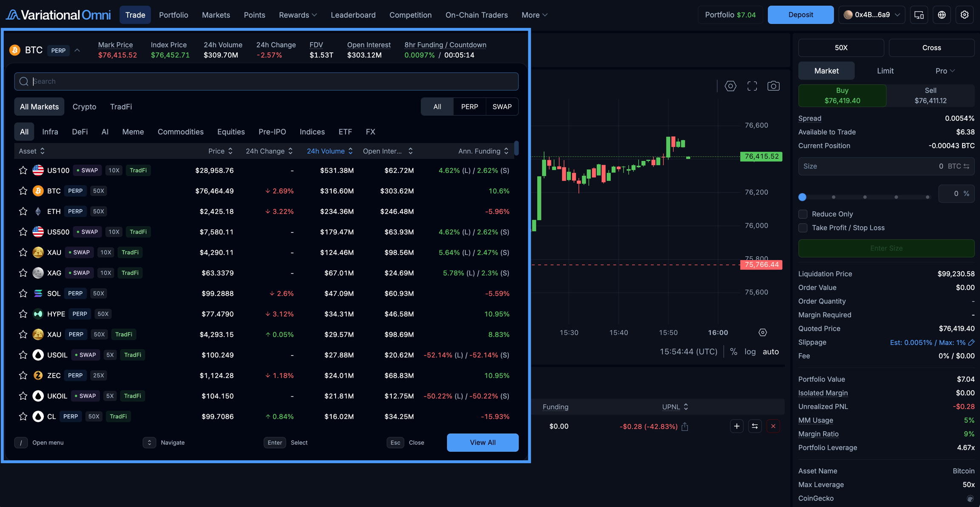Favorite the USOIL market star
This screenshot has width=980, height=507.
coord(23,355)
